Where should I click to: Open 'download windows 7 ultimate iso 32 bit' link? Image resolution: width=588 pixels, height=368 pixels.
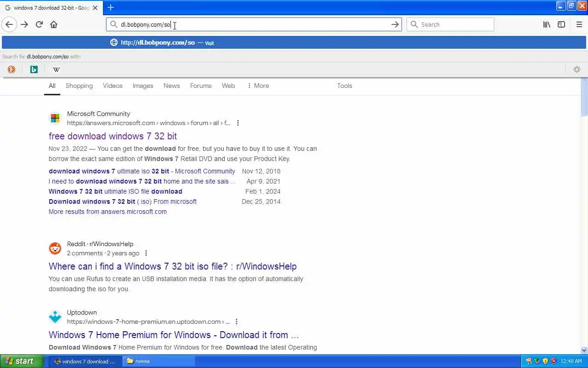[x=142, y=171]
